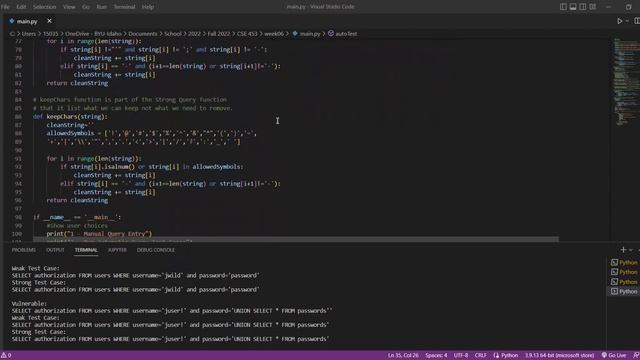640x360 pixels.
Task: Expand the CSE 453 breadcrumb
Action: [247, 34]
